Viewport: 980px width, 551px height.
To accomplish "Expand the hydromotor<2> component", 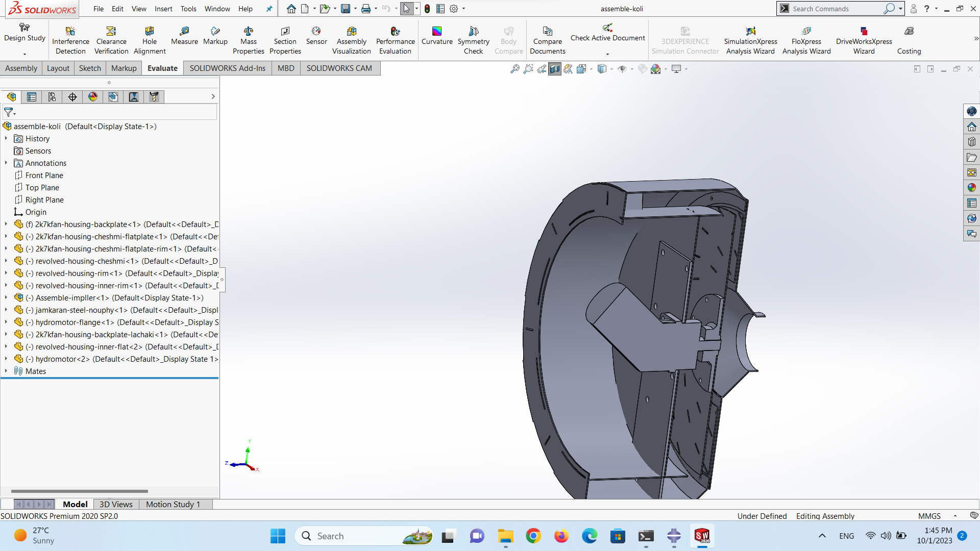I will point(6,359).
